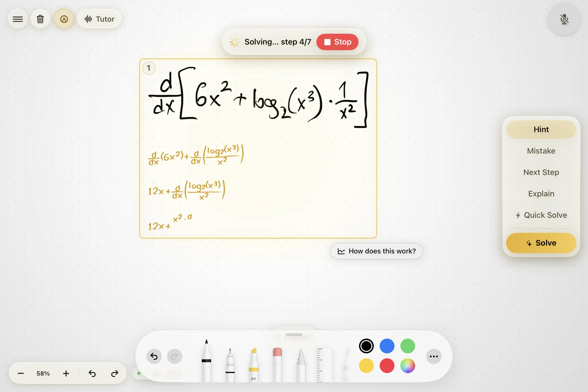Choose Next Step in the panel
The height and width of the screenshot is (392, 588).
tap(541, 172)
